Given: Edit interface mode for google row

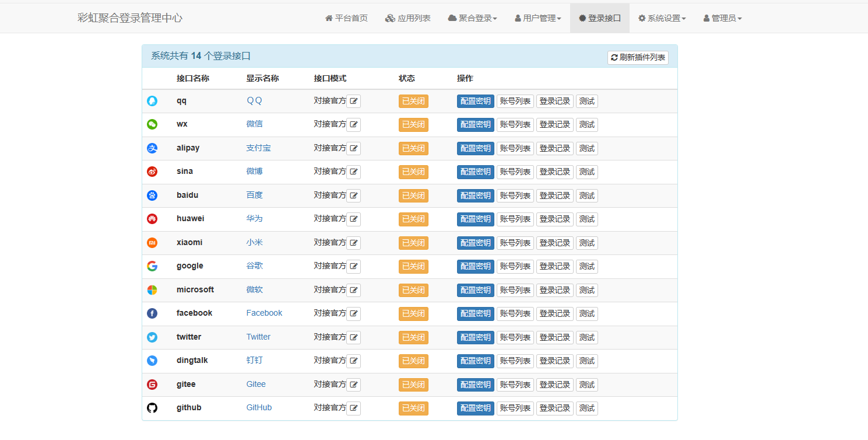Looking at the screenshot, I should pos(354,267).
